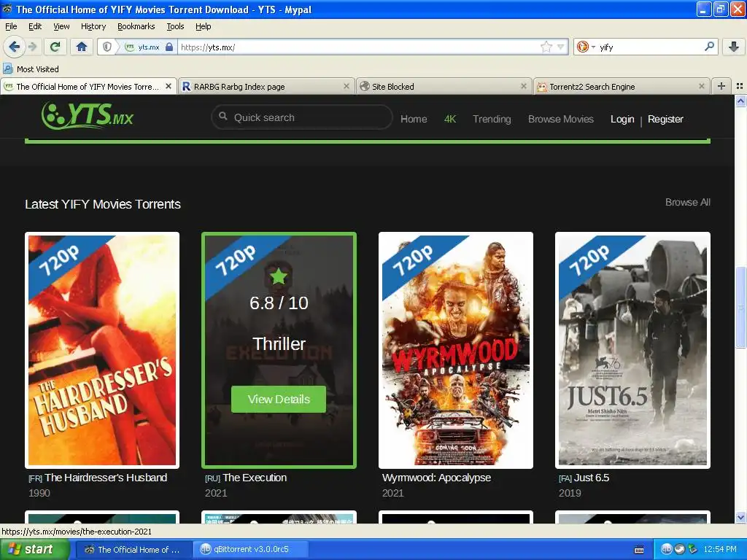Screen dimensions: 747x560
Task: Click the View Details button for The Execution
Action: [x=279, y=399]
